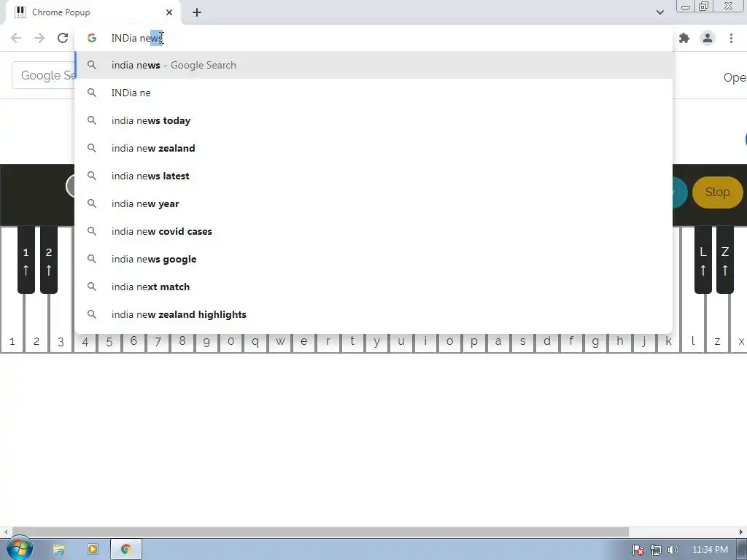
Task: Choose 'india news - Google Search' suggestion
Action: pos(374,65)
